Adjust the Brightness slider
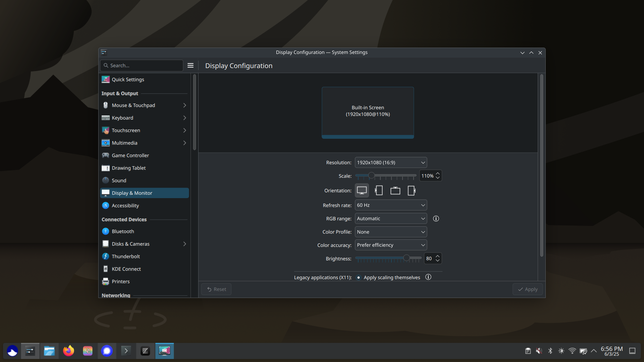 388,258
